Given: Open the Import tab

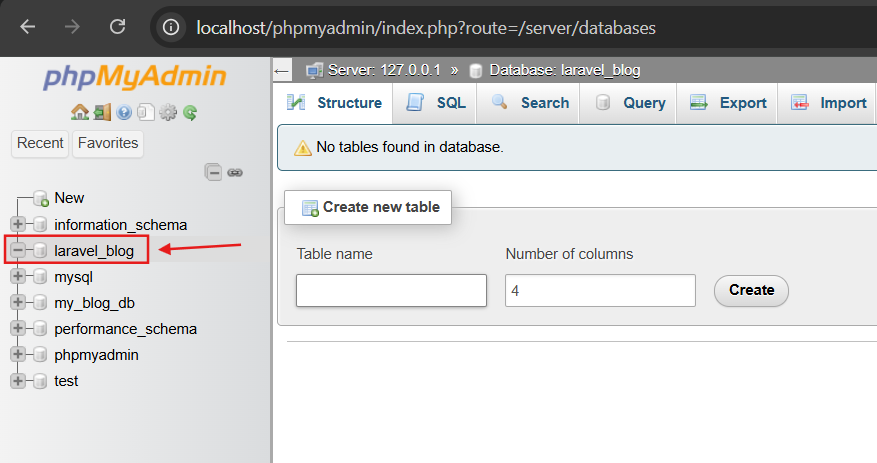Looking at the screenshot, I should click(x=827, y=103).
